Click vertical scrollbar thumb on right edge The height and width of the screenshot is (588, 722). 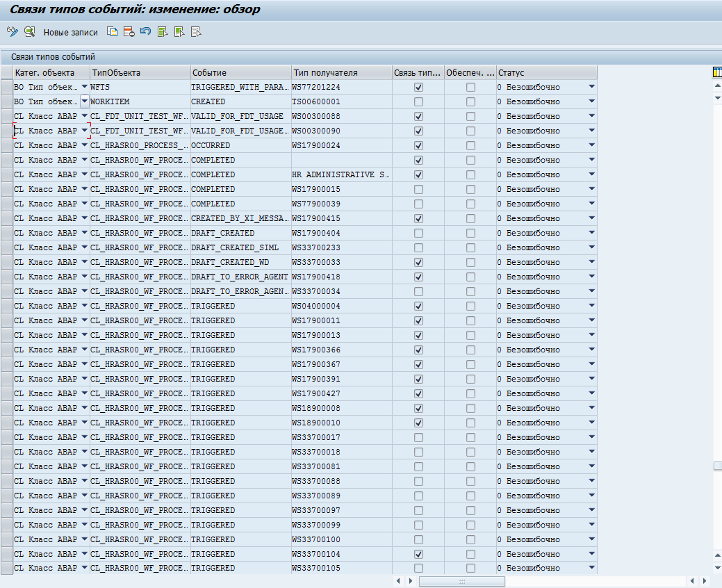point(718,466)
